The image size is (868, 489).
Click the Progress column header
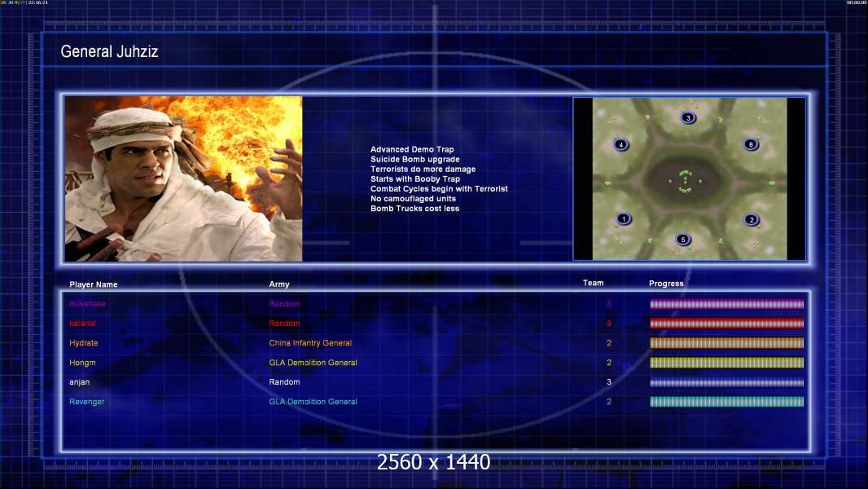click(666, 284)
